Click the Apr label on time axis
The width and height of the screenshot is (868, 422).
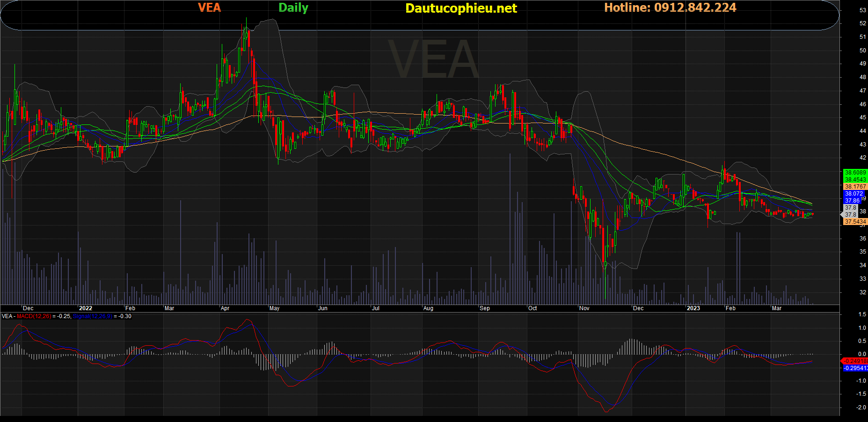point(225,308)
